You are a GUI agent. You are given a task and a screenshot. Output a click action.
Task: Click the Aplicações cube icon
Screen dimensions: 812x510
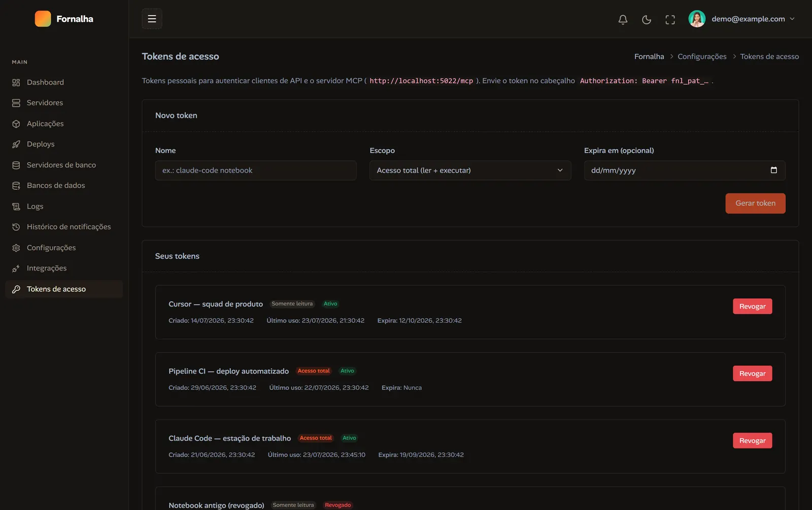coord(16,124)
